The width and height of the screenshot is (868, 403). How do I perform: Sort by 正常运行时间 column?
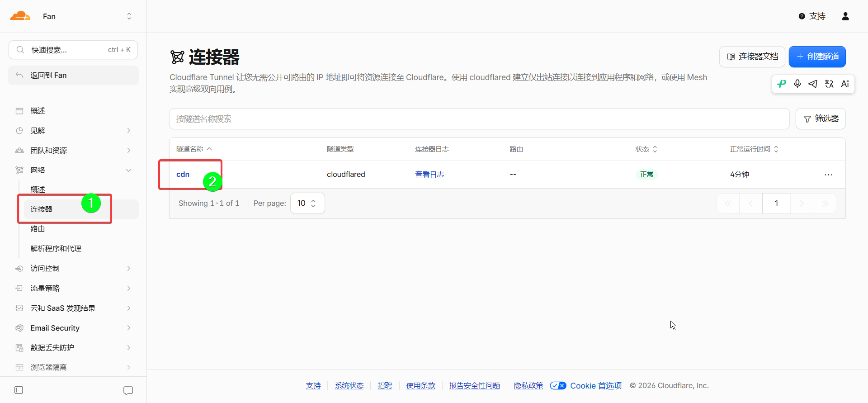click(754, 149)
